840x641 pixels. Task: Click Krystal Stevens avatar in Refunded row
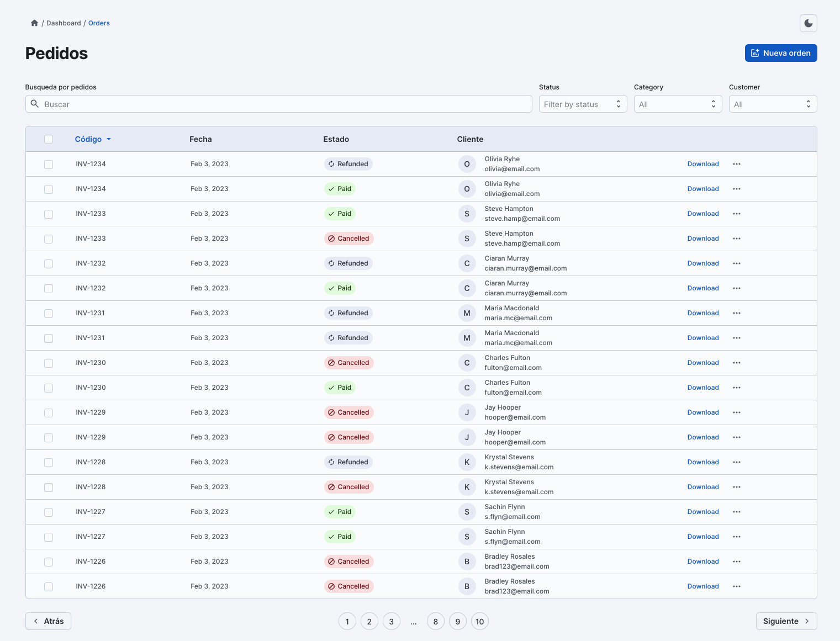467,462
